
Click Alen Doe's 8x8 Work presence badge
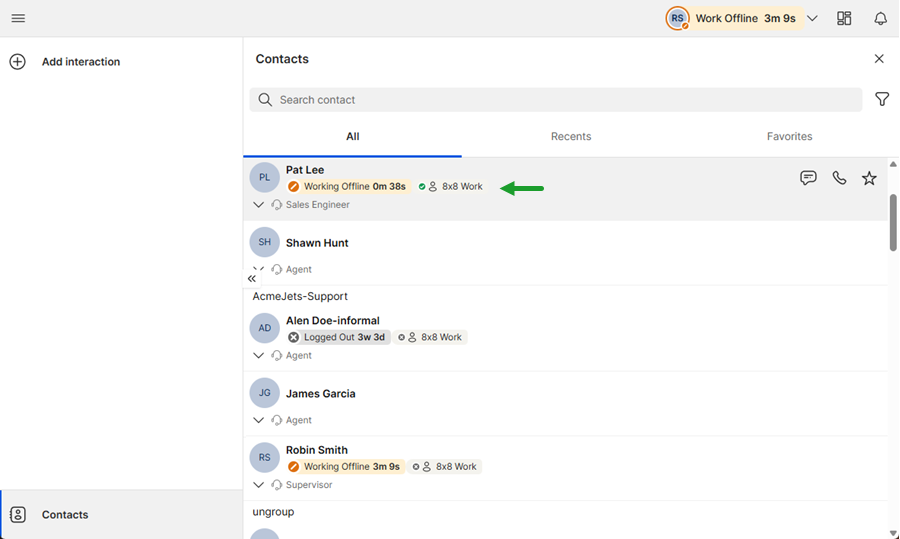[x=430, y=338]
